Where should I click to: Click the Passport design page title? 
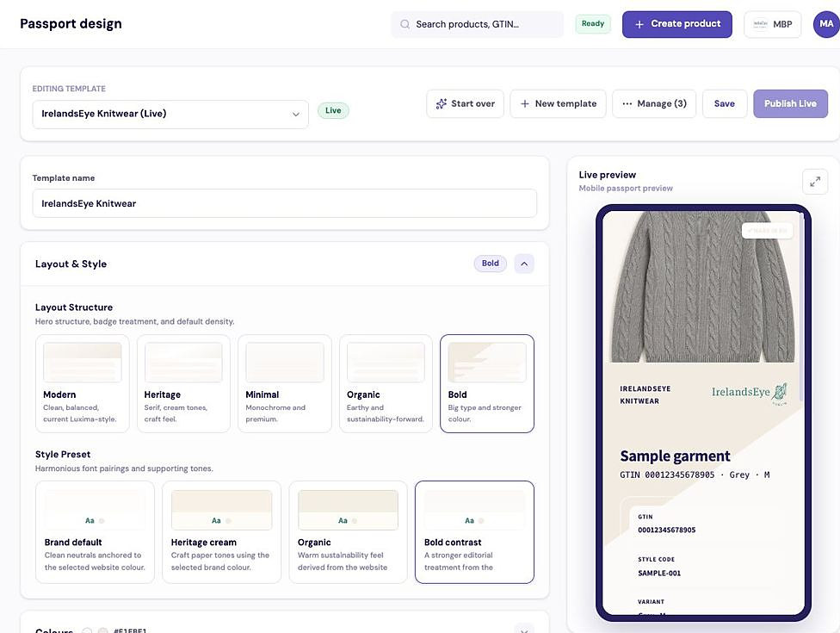pyautogui.click(x=71, y=24)
